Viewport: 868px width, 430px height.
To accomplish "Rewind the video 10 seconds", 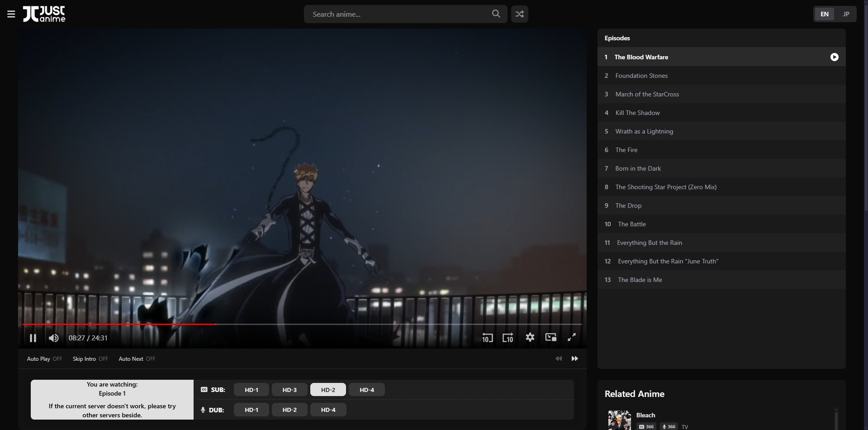I will (487, 338).
